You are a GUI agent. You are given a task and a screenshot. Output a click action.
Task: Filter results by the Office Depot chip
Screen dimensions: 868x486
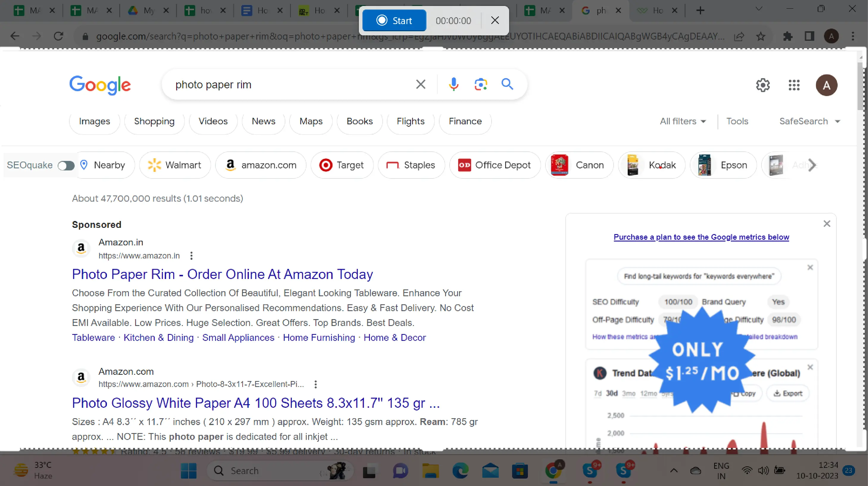coord(495,165)
